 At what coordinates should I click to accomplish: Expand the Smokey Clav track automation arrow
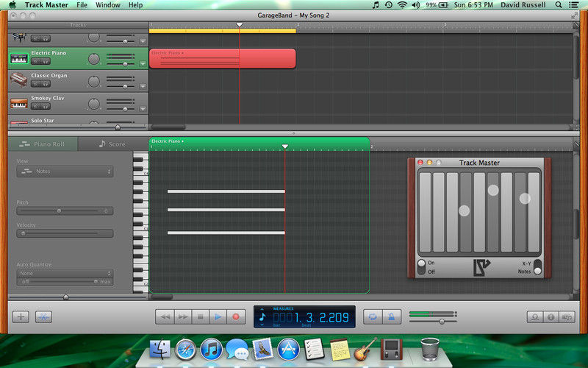[143, 109]
